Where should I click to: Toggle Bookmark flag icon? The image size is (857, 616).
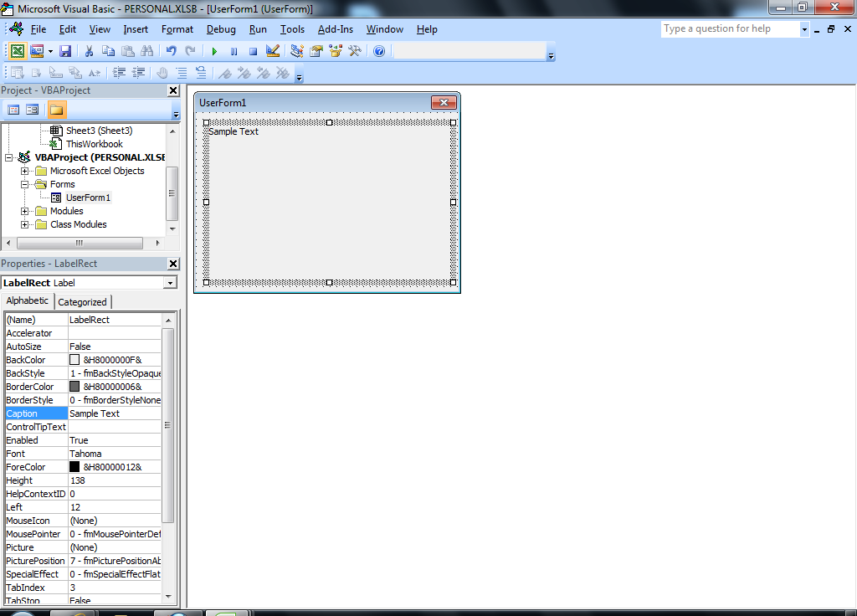pos(224,72)
